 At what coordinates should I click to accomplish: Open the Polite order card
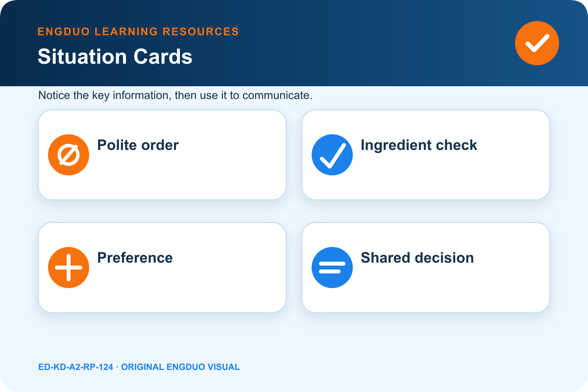[x=162, y=155]
